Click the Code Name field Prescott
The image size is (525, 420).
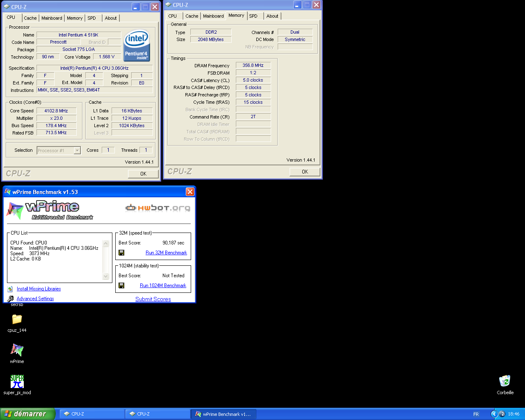pyautogui.click(x=58, y=42)
